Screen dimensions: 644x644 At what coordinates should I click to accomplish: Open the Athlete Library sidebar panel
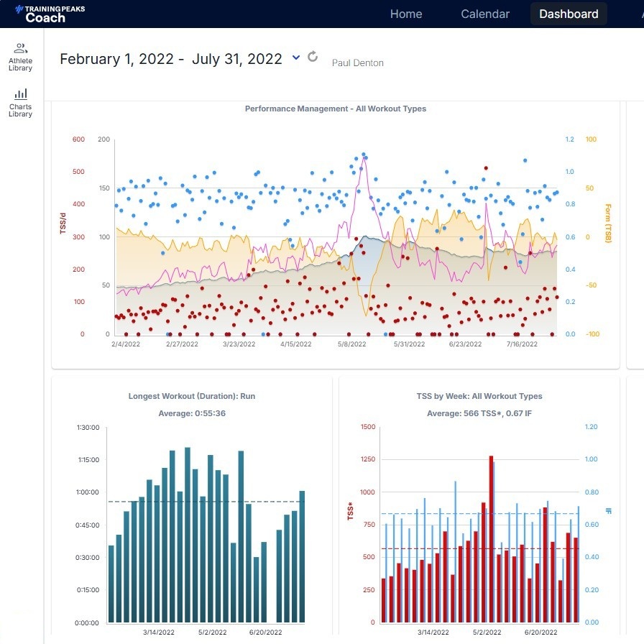[x=20, y=56]
